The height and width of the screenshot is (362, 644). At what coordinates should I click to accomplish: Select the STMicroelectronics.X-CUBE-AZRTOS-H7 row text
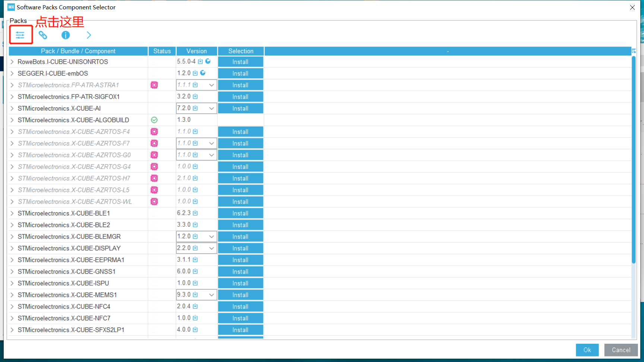click(x=74, y=178)
